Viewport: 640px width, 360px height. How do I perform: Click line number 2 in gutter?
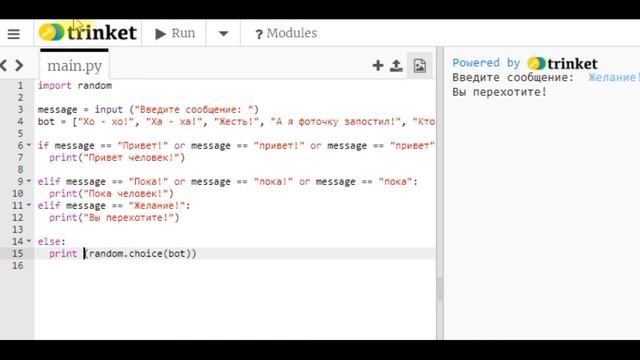(20, 98)
